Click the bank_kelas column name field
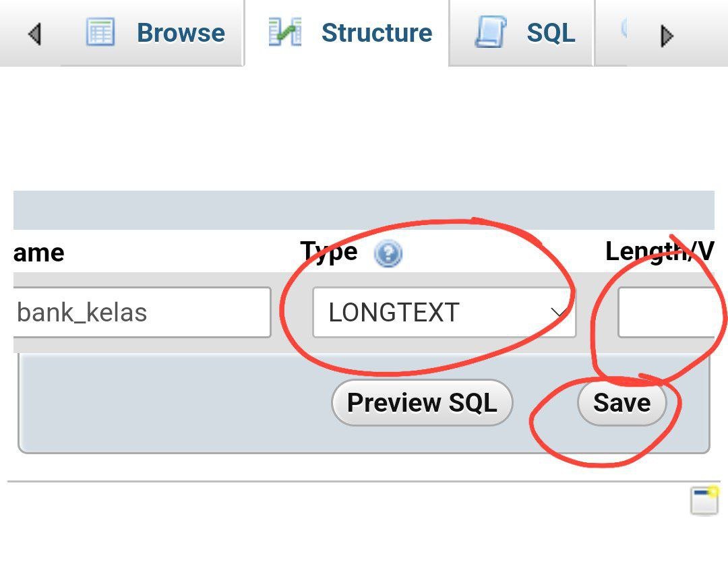The image size is (728, 564). pyautogui.click(x=142, y=312)
